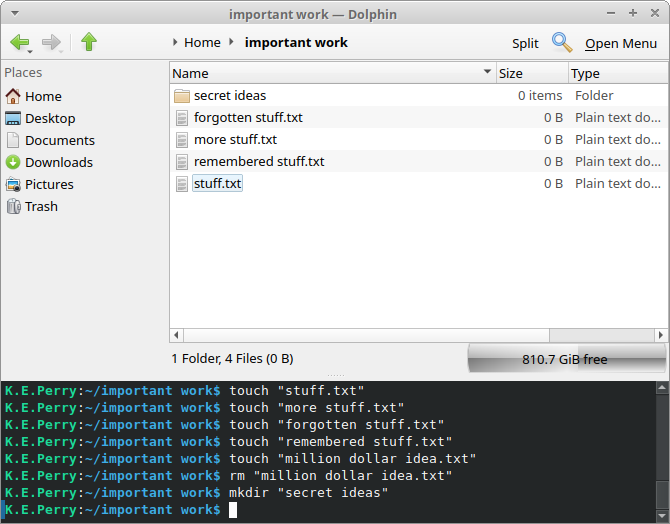Click the green Downloads icon in Places
This screenshot has width=670, height=524.
13,162
